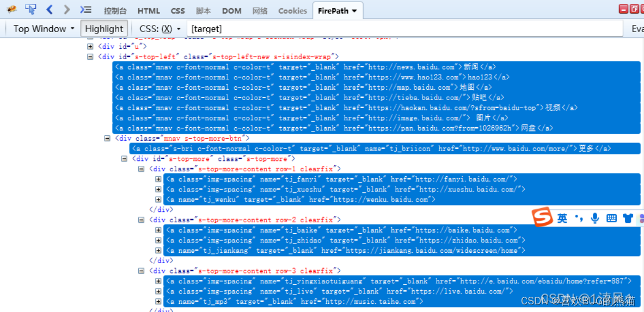
Task: Expand the tj_mp3 anchor node
Action: 158,301
